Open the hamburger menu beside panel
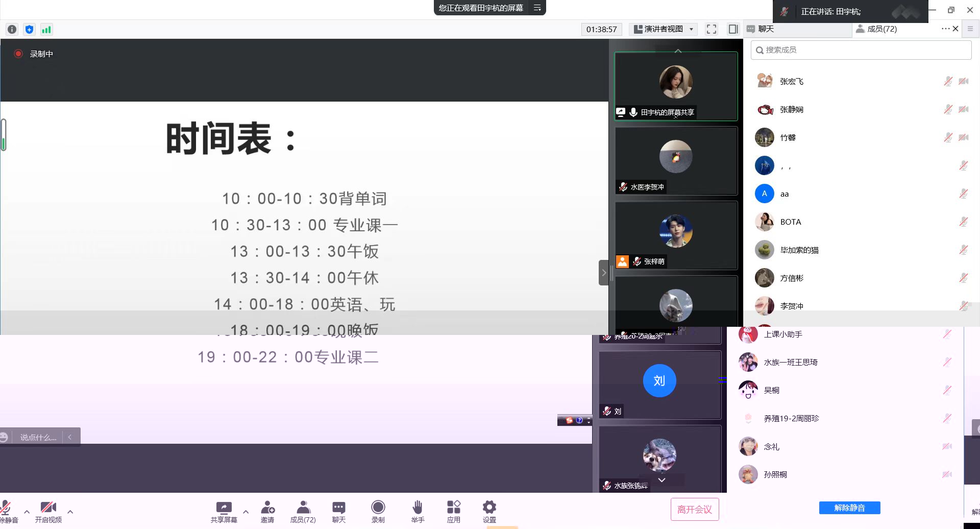 click(x=970, y=29)
